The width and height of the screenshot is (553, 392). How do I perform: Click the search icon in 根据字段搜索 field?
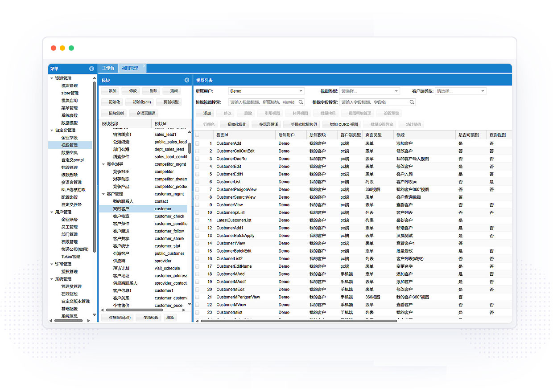412,102
